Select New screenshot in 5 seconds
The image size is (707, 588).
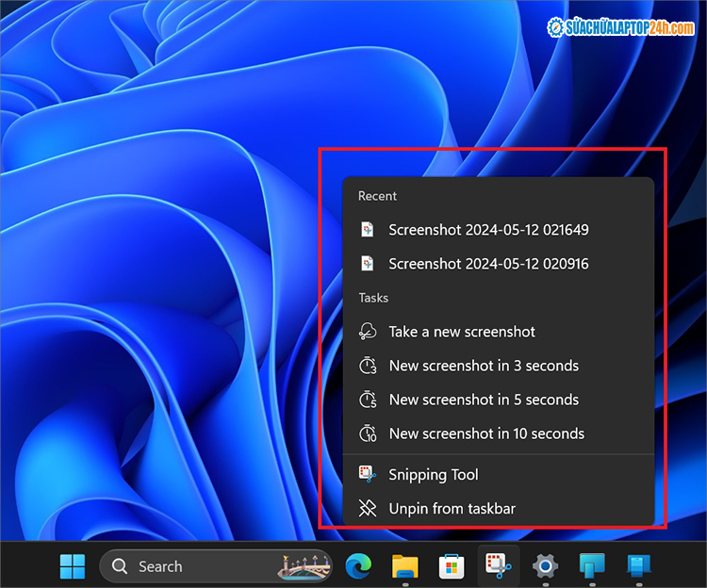499,400
